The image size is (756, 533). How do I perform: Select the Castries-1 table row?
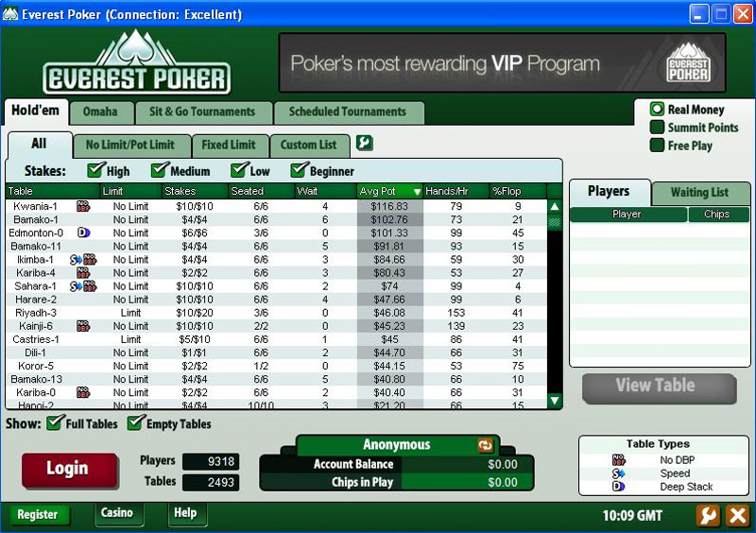276,339
